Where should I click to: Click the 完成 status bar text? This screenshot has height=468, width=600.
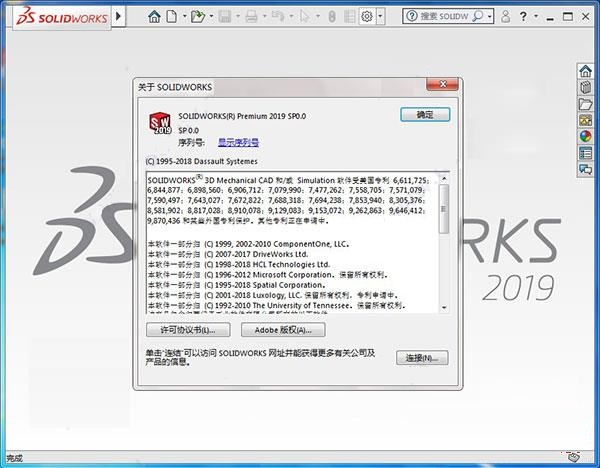tap(14, 458)
